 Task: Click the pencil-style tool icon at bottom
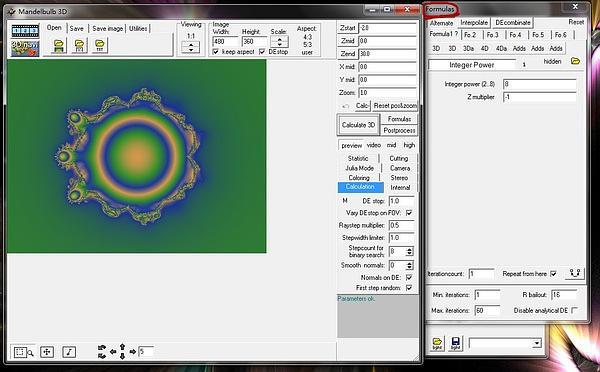tap(69, 352)
